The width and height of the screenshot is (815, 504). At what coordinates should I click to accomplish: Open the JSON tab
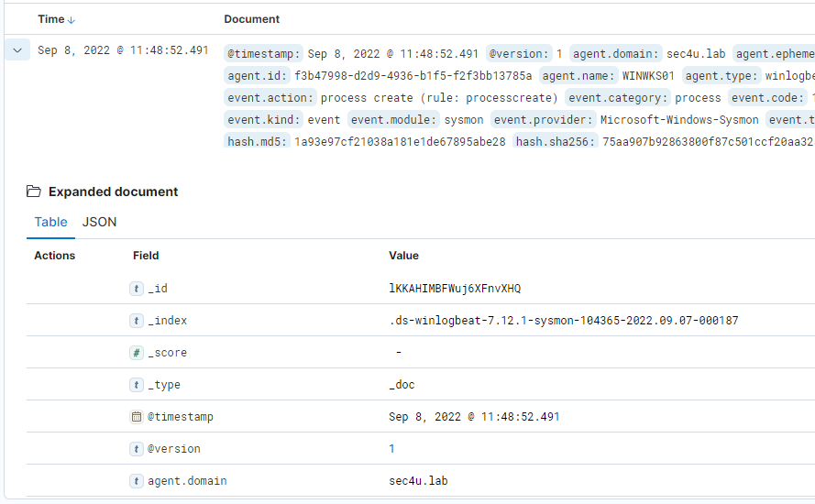pos(99,222)
